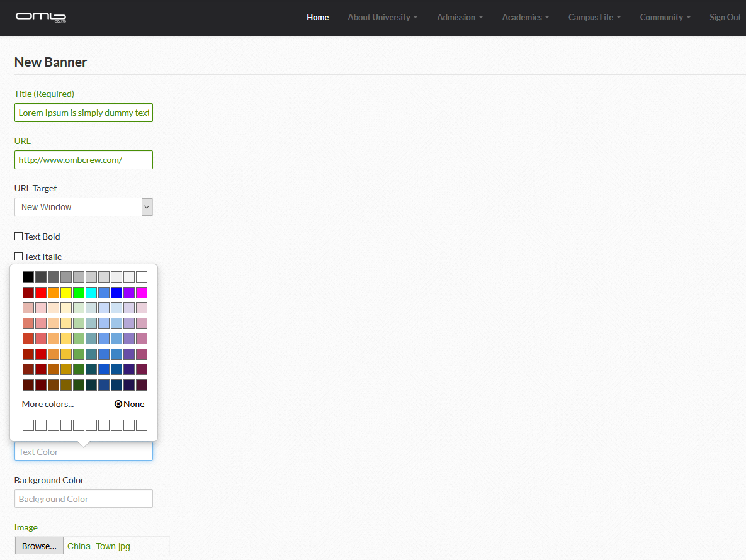Select the bright red swatch

tap(41, 293)
